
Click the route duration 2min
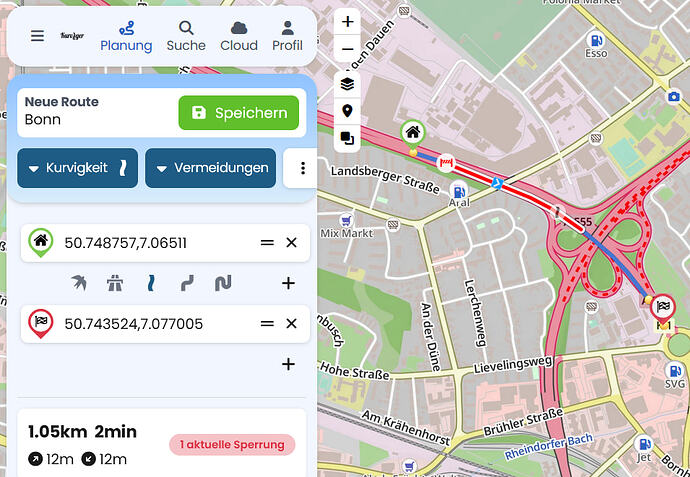click(x=115, y=432)
